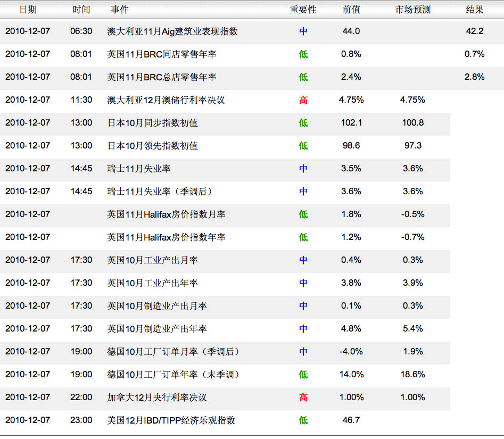The width and height of the screenshot is (504, 439).
Task: Select event 澳大利亚12月澳储行利率决议
Action: [x=166, y=100]
